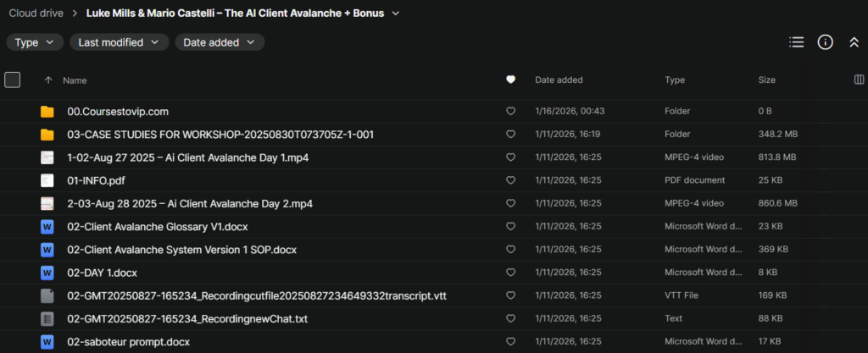Toggle the select-all checkbox in header

(13, 80)
